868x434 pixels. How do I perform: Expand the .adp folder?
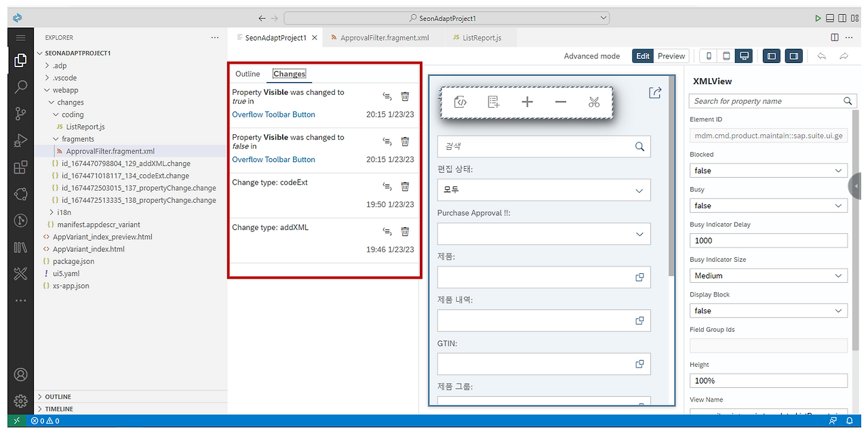[47, 66]
